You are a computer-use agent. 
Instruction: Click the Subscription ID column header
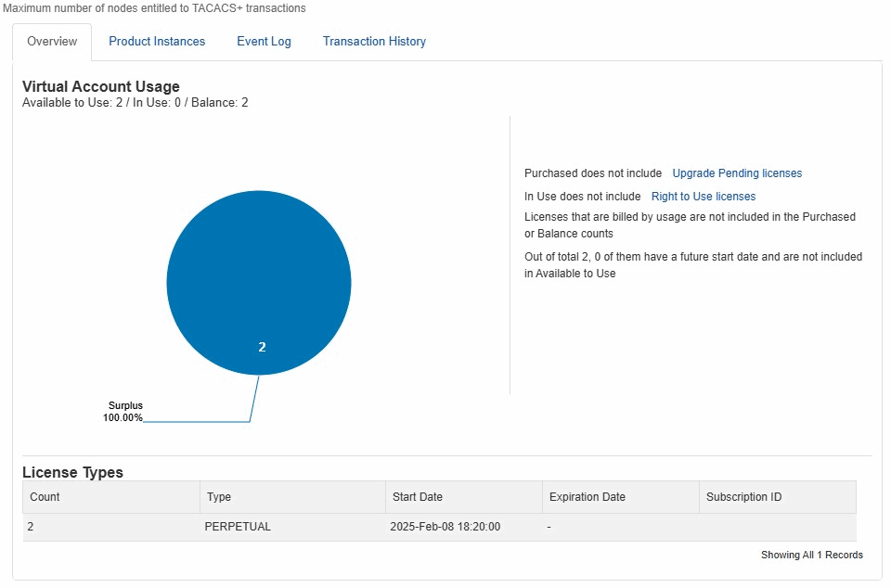743,497
